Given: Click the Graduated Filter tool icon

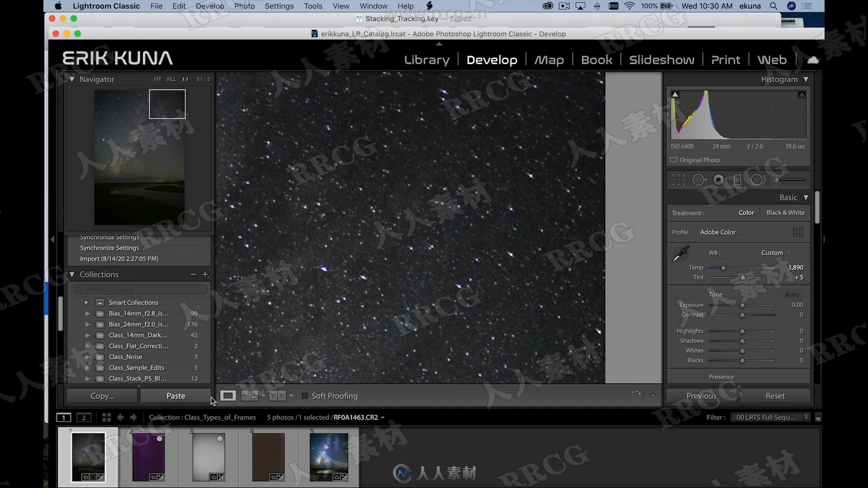Looking at the screenshot, I should 738,179.
